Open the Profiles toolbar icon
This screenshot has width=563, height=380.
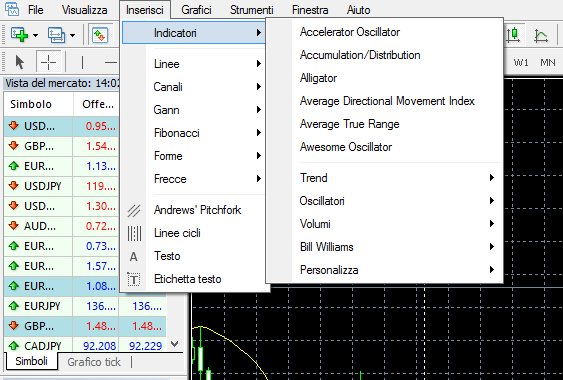click(56, 35)
